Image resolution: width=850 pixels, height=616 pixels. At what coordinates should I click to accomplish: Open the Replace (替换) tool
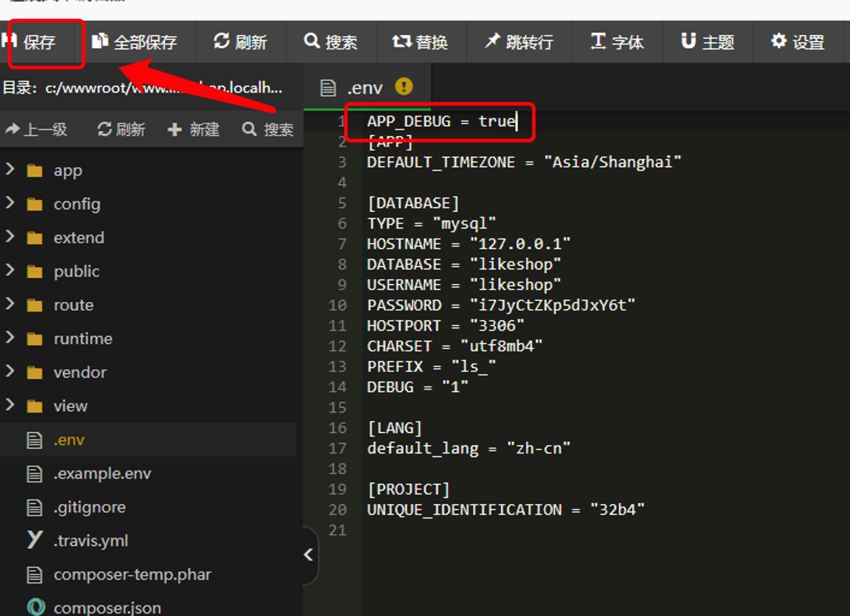click(x=420, y=42)
